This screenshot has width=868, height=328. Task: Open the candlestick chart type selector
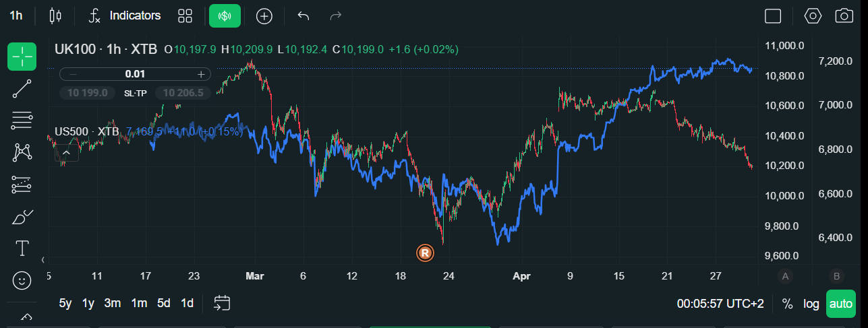click(x=55, y=15)
